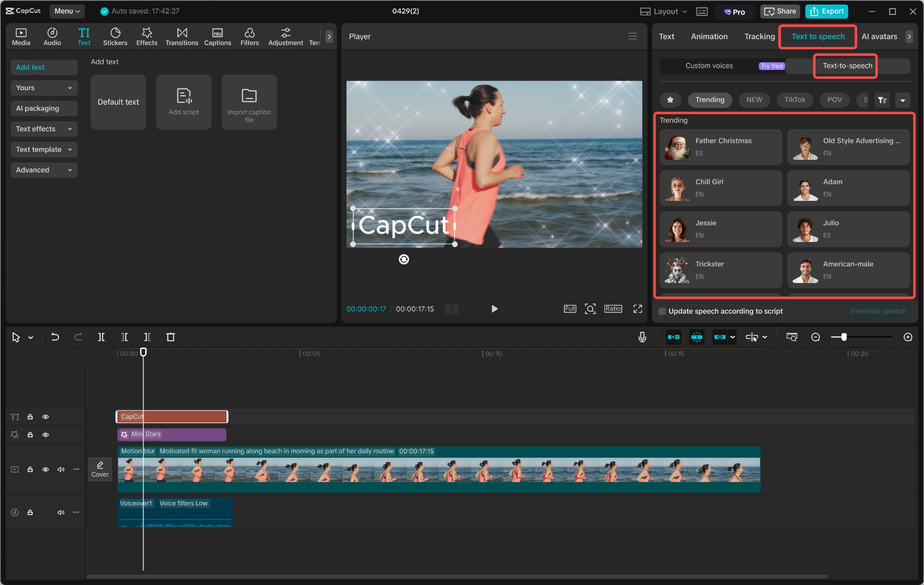Open the Effects panel
Image resolution: width=924 pixels, height=585 pixels.
pos(147,37)
